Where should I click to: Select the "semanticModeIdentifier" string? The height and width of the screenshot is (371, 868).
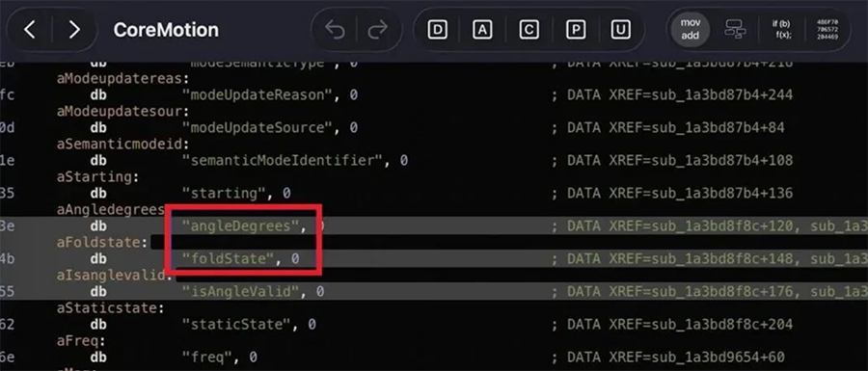283,161
